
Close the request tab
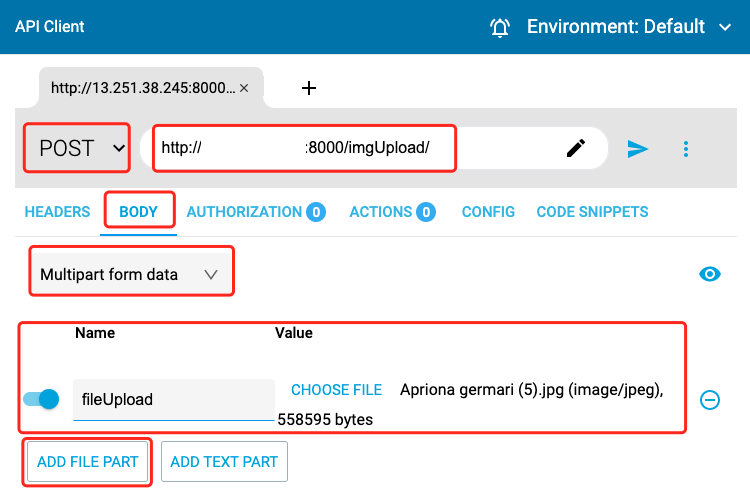pos(244,88)
